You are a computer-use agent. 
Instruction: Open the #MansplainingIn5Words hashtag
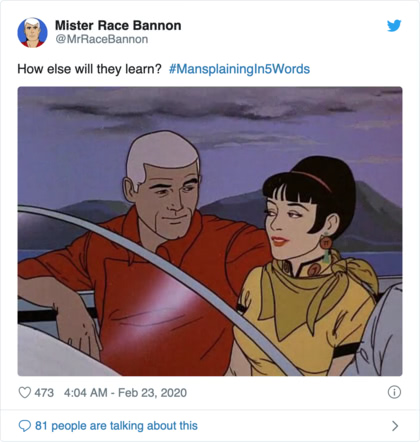(x=239, y=69)
